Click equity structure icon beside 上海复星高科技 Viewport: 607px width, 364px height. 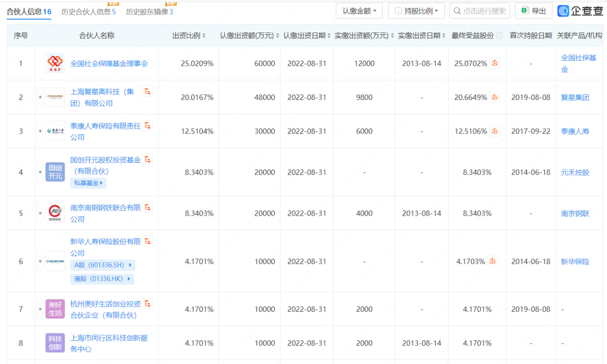click(x=147, y=92)
